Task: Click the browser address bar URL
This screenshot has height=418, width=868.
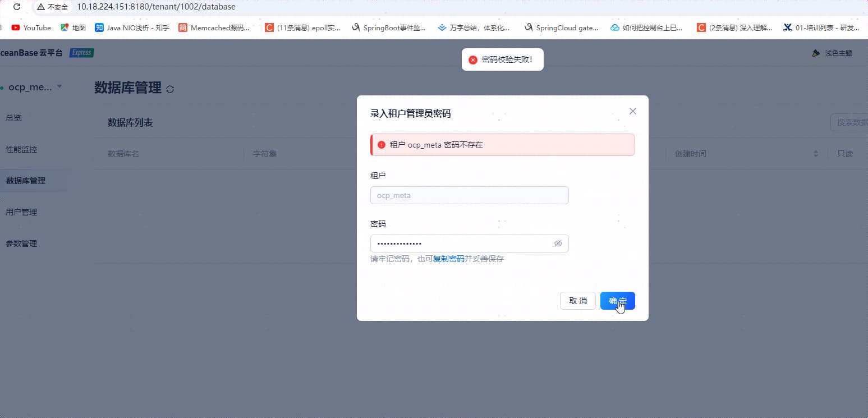Action: (x=156, y=7)
